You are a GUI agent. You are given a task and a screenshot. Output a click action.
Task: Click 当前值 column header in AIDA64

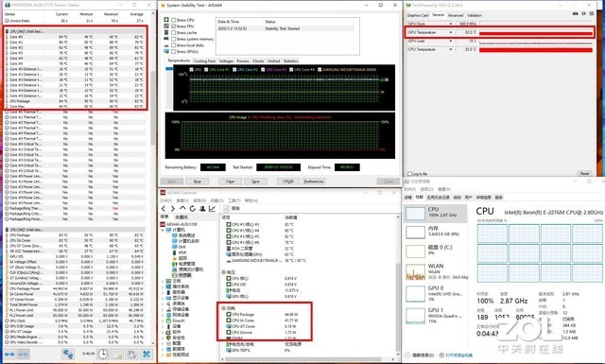pyautogui.click(x=290, y=217)
